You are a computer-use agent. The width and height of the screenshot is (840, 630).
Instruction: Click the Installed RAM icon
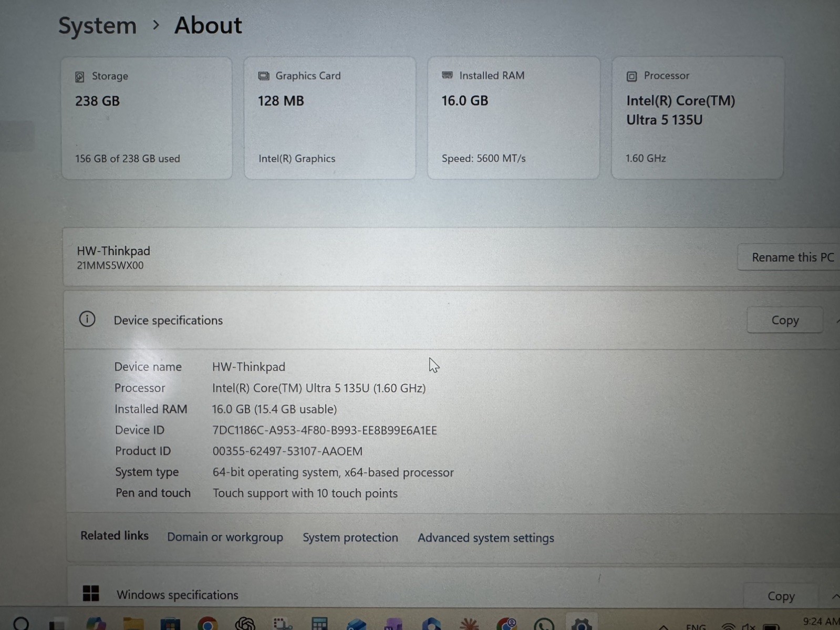tap(447, 76)
